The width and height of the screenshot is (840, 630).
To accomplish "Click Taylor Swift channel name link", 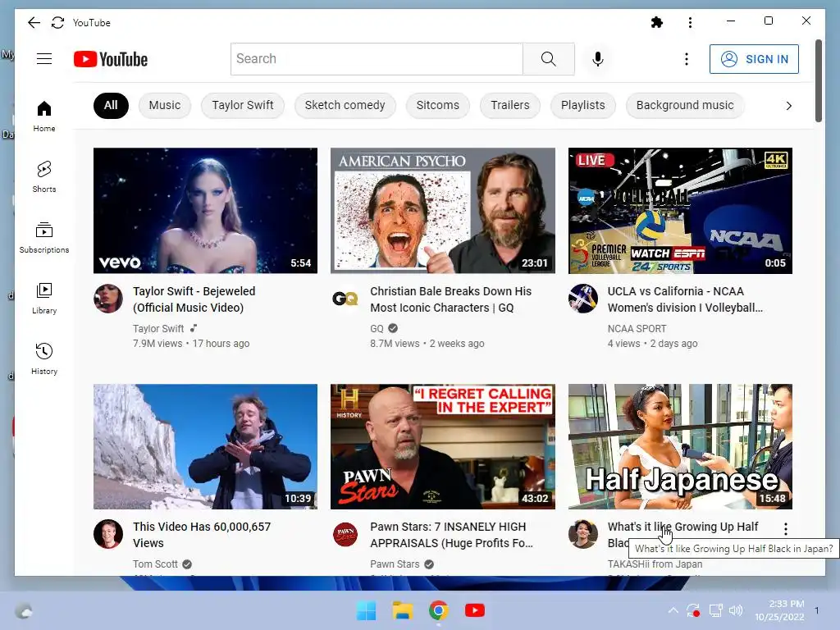I will (x=158, y=328).
